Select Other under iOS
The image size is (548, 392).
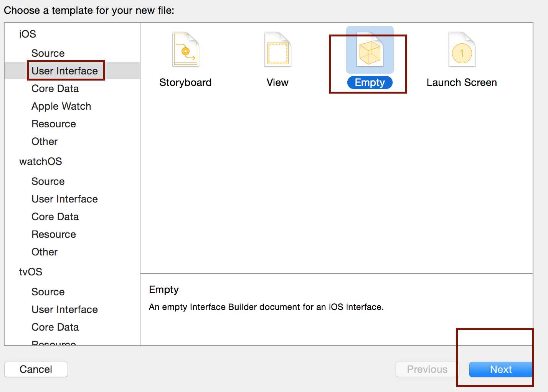(x=45, y=142)
